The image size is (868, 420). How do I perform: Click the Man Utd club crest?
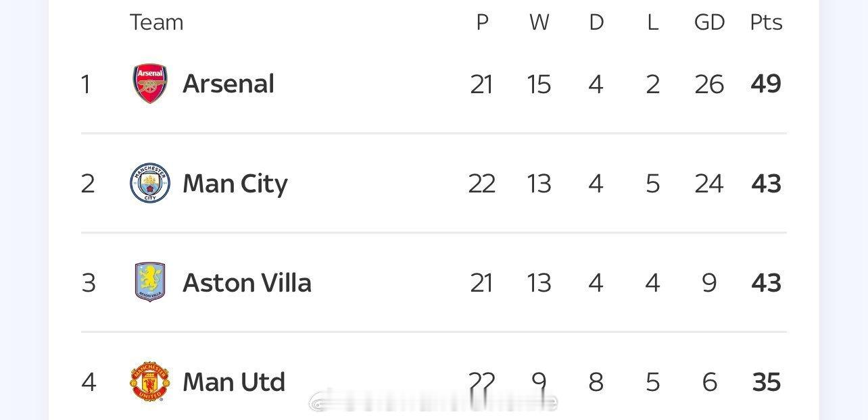(x=150, y=382)
